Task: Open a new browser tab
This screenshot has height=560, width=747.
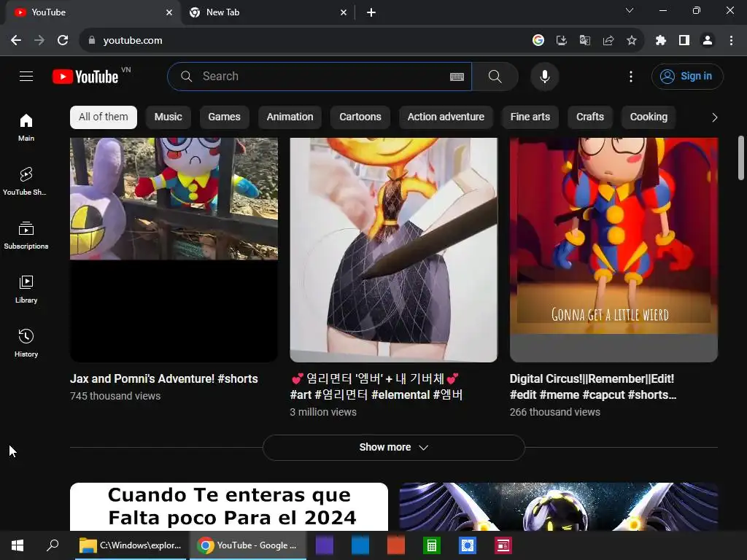Action: [371, 12]
